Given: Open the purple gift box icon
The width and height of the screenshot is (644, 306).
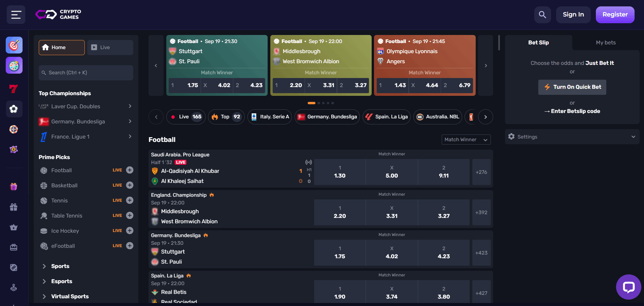Looking at the screenshot, I should click(14, 187).
